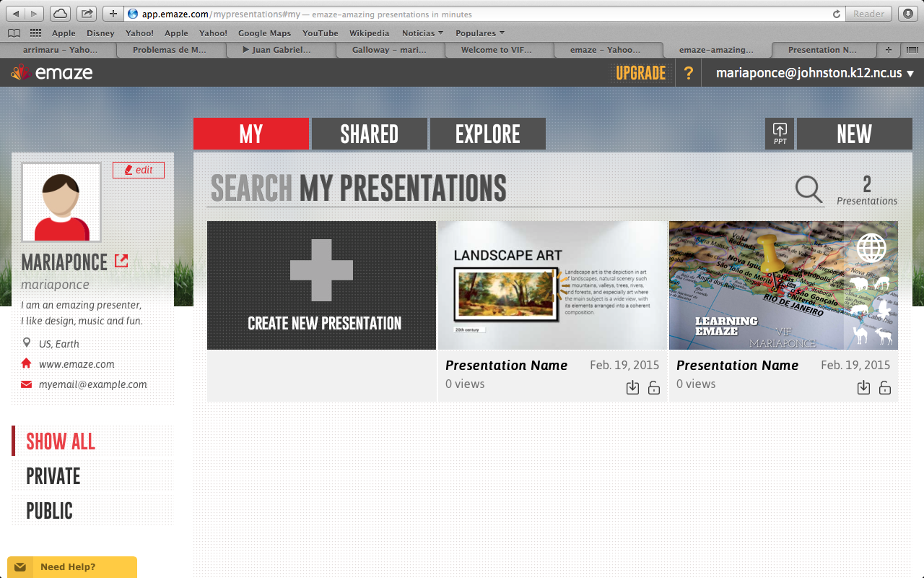Switch to the MY tab

click(x=251, y=134)
